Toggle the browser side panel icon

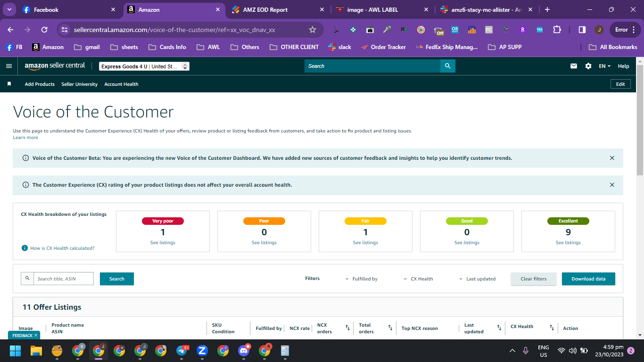point(582,30)
